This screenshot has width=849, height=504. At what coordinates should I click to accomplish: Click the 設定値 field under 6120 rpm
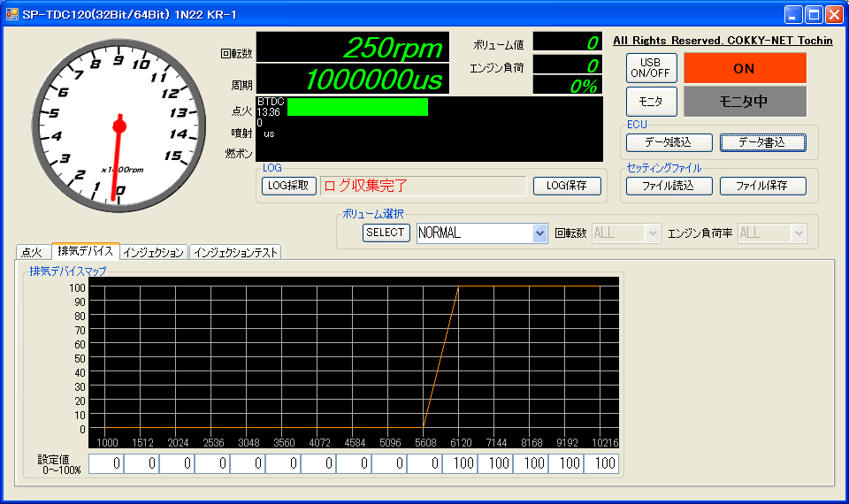coord(460,464)
